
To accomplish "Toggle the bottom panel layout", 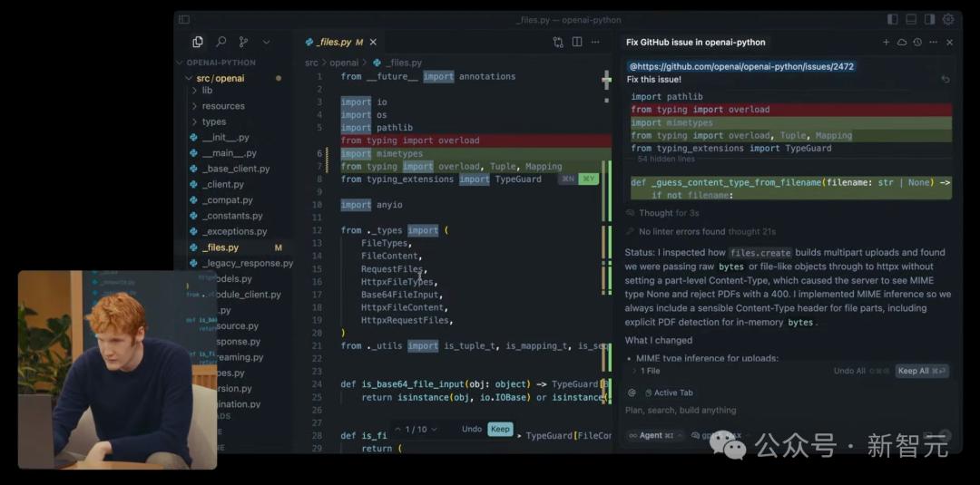I will (x=911, y=19).
